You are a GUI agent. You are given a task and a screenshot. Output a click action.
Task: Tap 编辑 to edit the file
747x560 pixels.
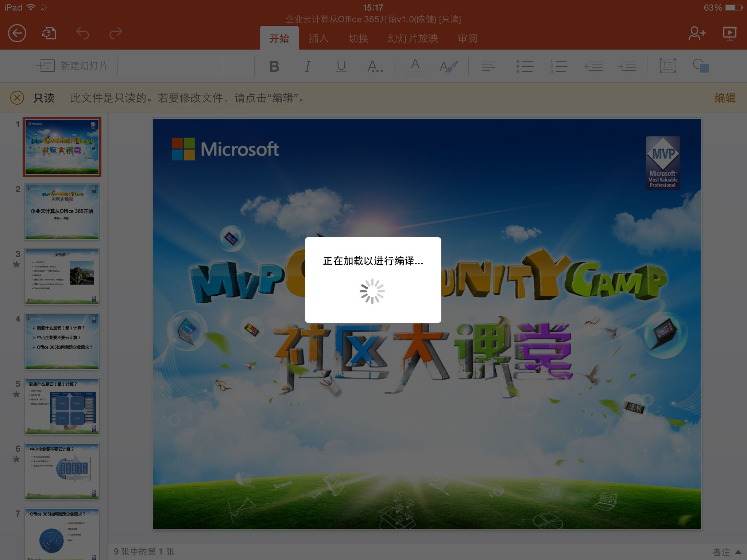725,98
